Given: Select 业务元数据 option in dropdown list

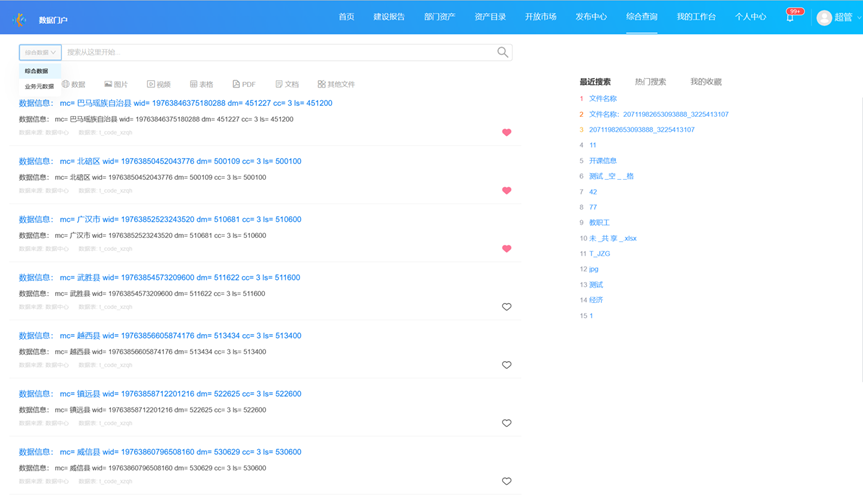Looking at the screenshot, I should (40, 86).
